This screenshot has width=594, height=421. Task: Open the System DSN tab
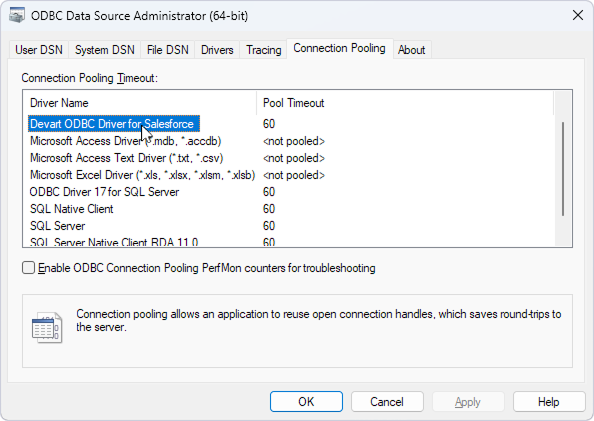pos(105,50)
